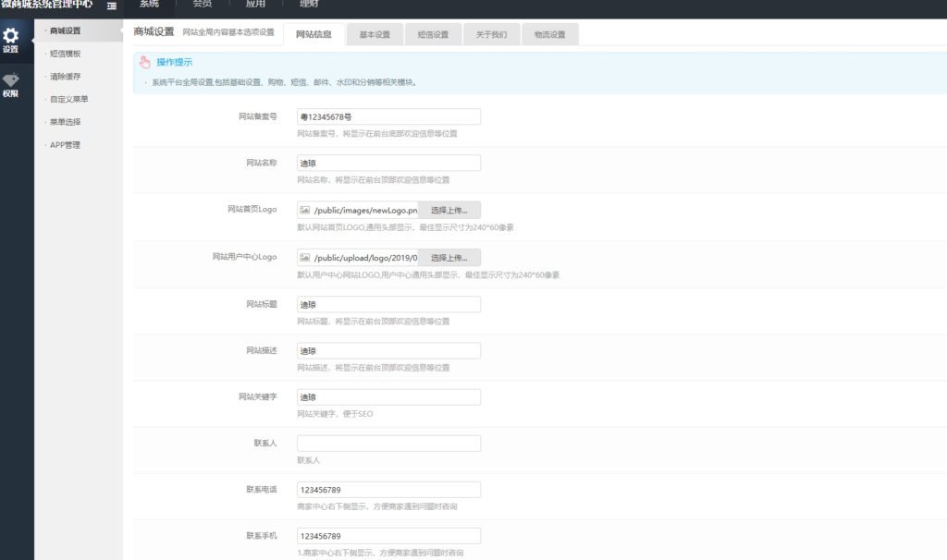Switch to the 基本设置 tab
947x560 pixels.
pyautogui.click(x=374, y=35)
